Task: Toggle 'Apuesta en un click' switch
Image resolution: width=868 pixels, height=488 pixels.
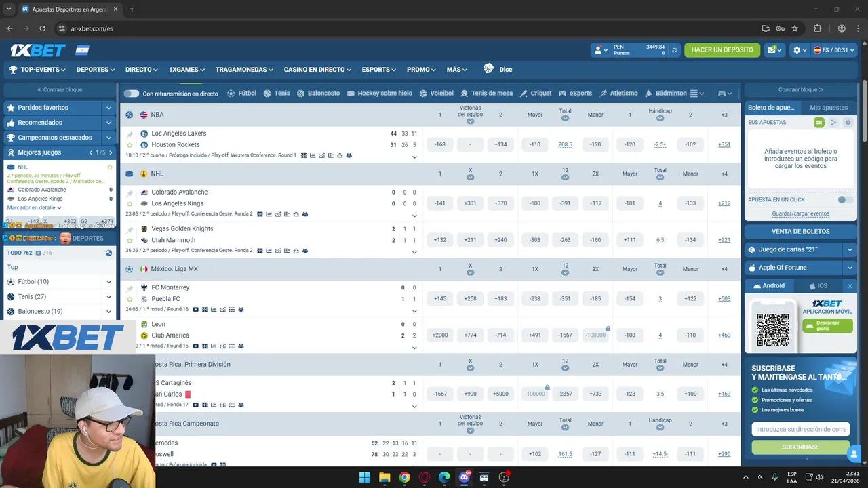Action: 845,200
